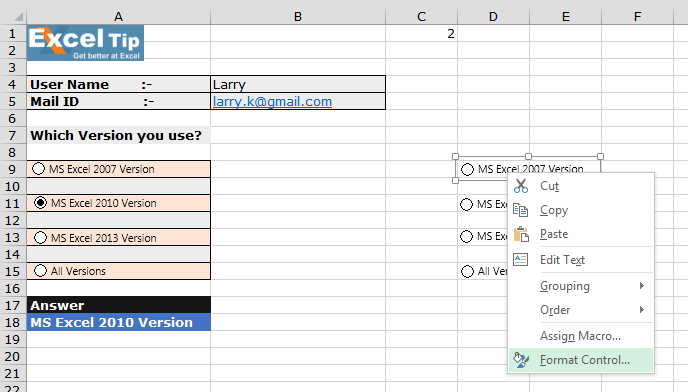Click the Cut scissors icon
This screenshot has width=688, height=392.
coord(521,186)
